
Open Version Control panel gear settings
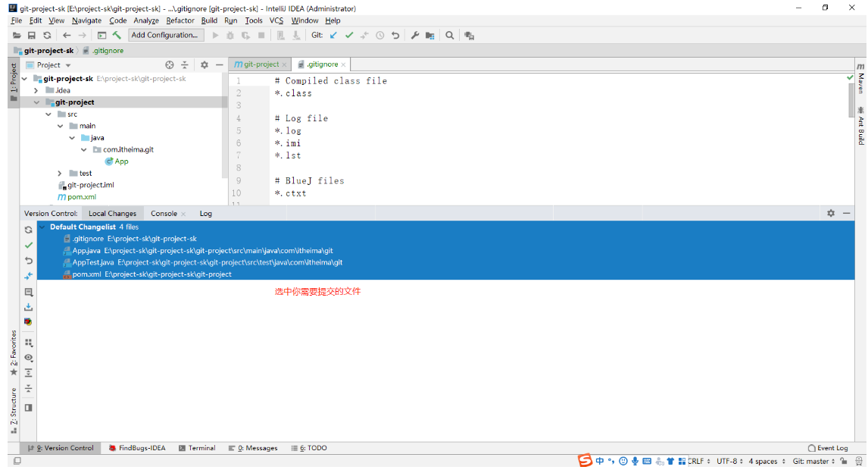pyautogui.click(x=831, y=213)
